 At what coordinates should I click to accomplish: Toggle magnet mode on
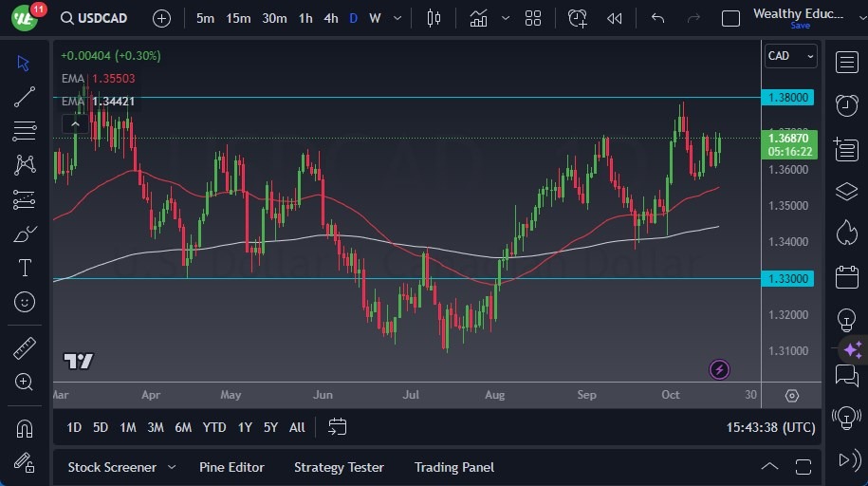[25, 428]
